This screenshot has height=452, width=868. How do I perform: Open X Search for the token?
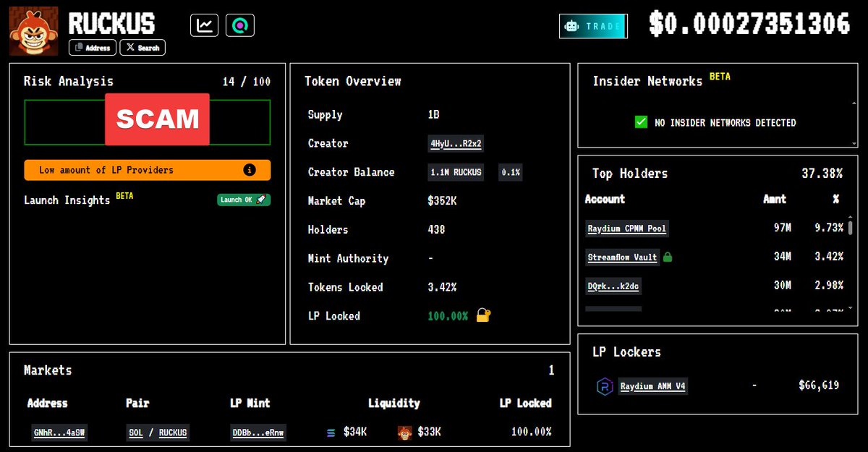click(142, 48)
